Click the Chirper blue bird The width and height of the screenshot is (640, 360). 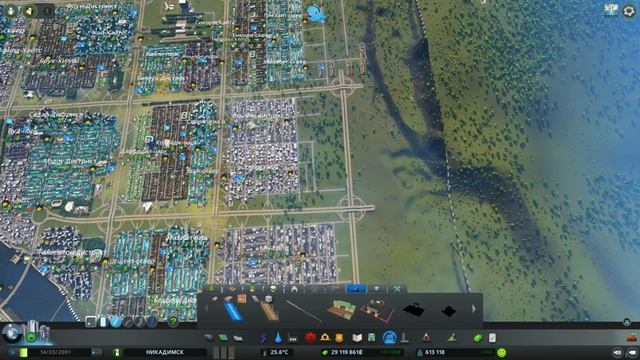(316, 13)
